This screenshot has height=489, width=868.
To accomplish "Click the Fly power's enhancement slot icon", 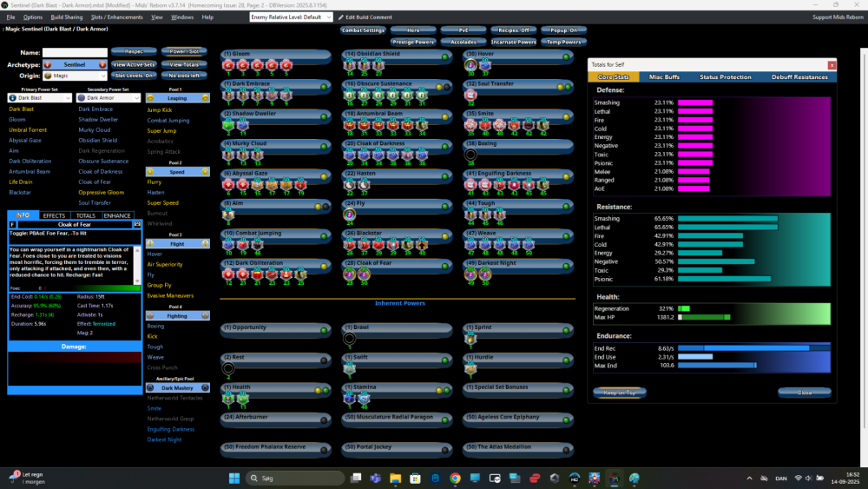I will [350, 214].
